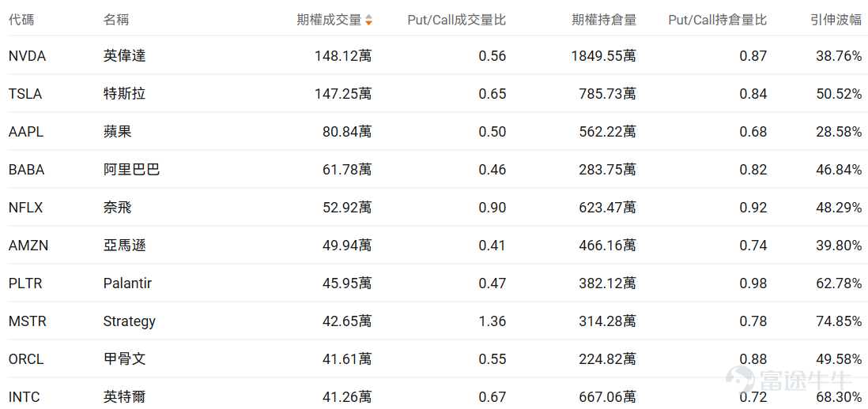Screen dimensions: 868x409
Task: Click implied volatility 38.76%
Action: [x=839, y=55]
